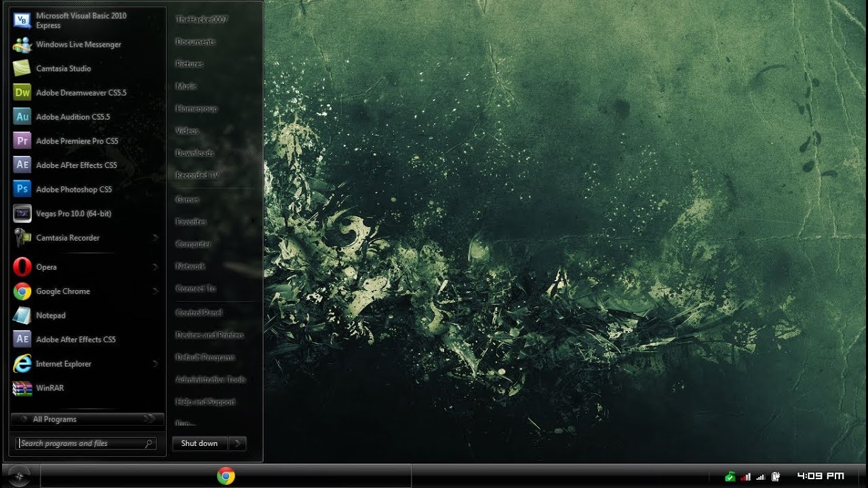Open the green security shield tray icon
Screen dimensions: 868x488
[x=730, y=476]
